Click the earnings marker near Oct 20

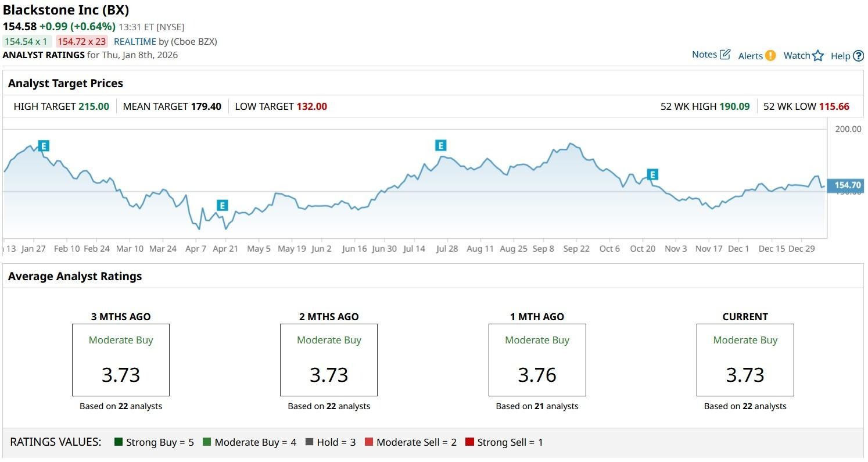coord(652,174)
